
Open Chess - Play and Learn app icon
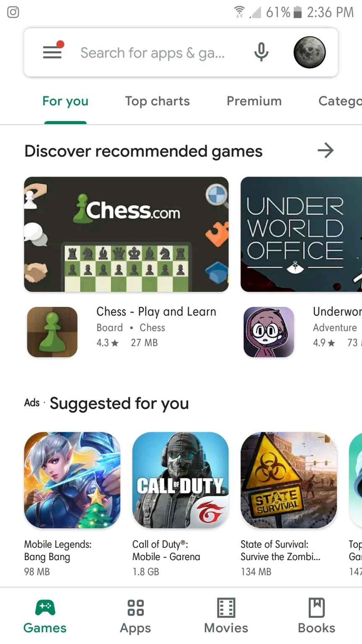52,332
